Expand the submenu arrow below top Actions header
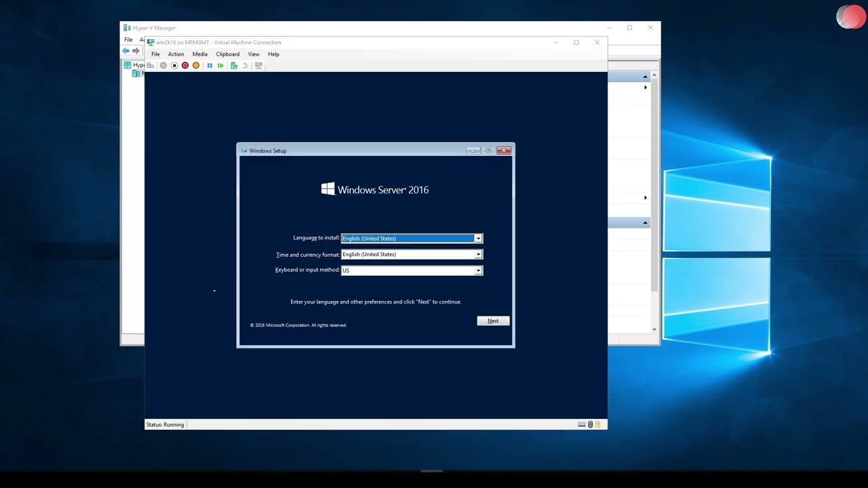Viewport: 868px width, 488px height. (x=645, y=87)
